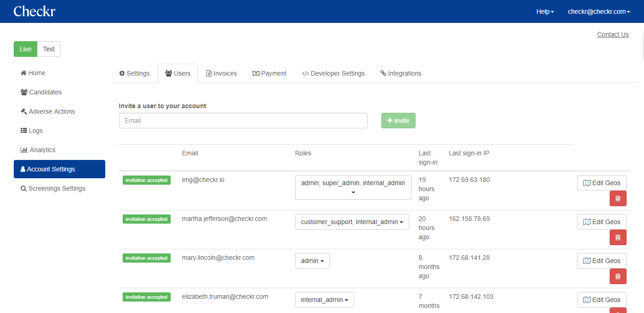
Task: Expand the checkr@checkr.com account menu
Action: [x=599, y=11]
